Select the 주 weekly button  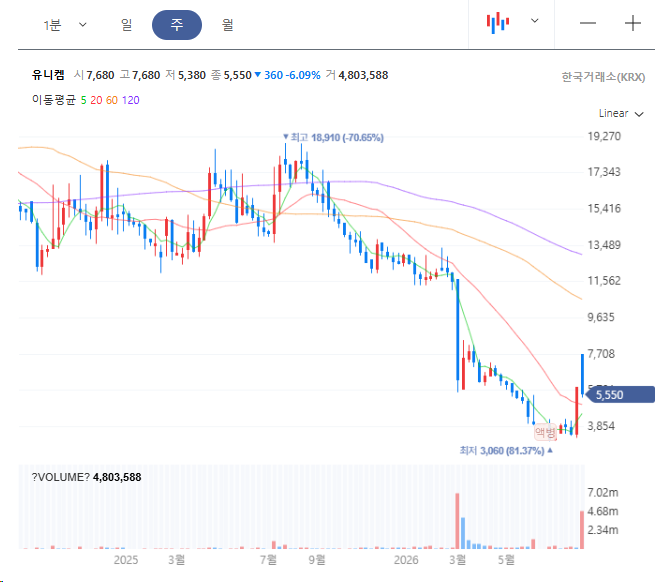pos(177,25)
